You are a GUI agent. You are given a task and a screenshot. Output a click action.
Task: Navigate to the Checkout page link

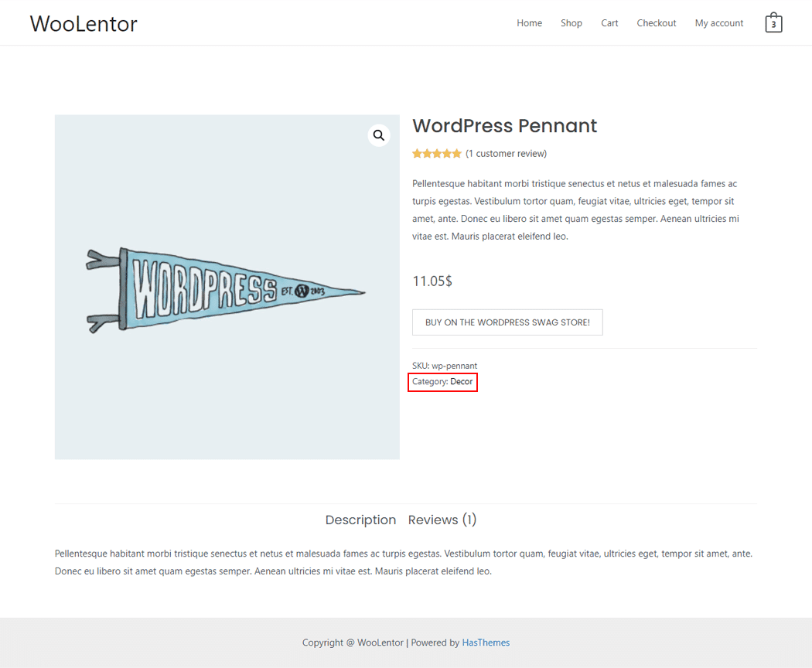657,23
